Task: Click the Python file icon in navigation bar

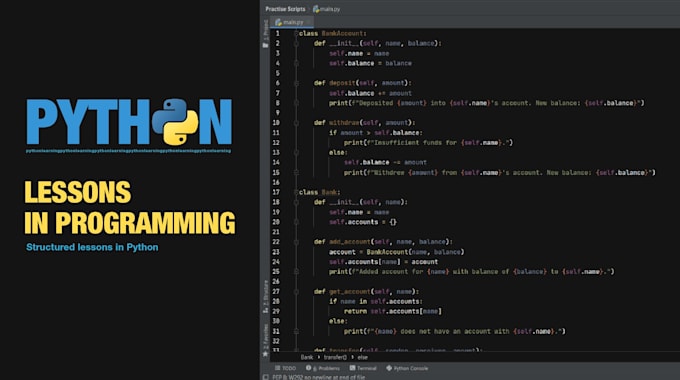Action: tap(316, 9)
